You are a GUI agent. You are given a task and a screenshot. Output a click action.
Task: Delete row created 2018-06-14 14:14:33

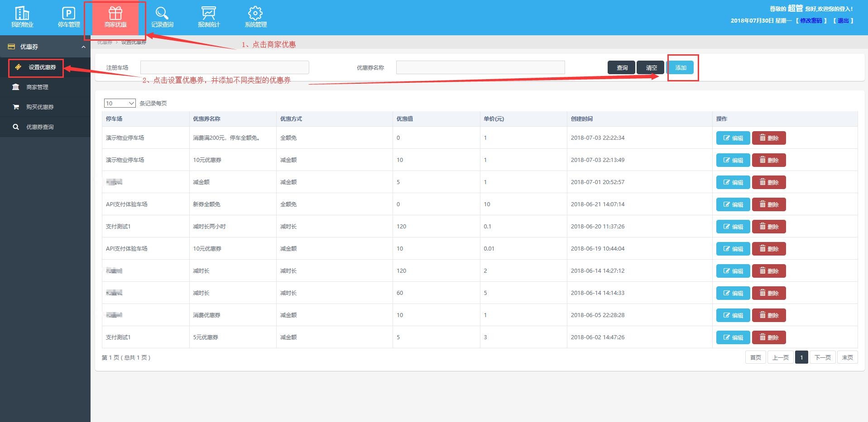point(769,293)
